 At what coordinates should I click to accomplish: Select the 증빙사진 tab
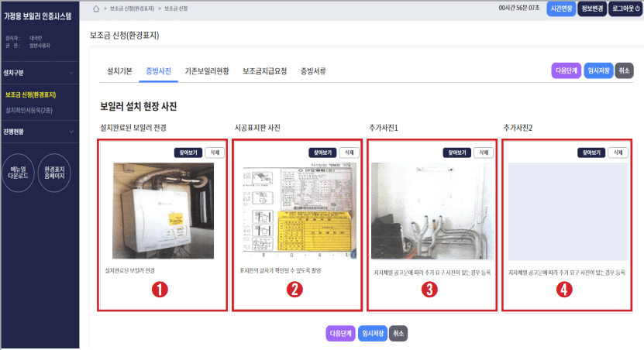coord(158,71)
